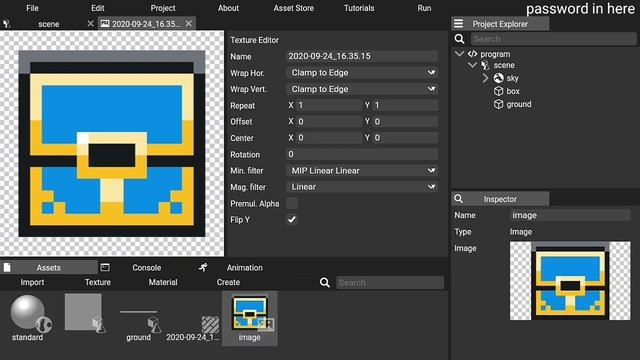
Task: Click the Inspector Name field
Action: tap(570, 215)
